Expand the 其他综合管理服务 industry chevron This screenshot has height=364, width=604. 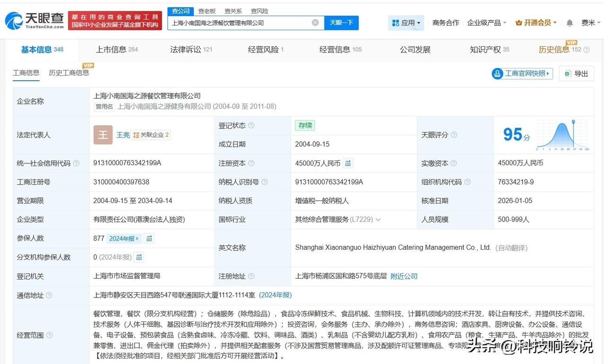[x=378, y=220]
